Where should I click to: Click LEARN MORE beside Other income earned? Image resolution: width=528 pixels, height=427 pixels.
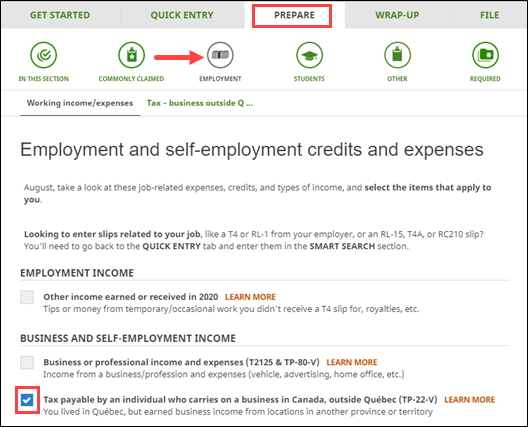(x=250, y=297)
